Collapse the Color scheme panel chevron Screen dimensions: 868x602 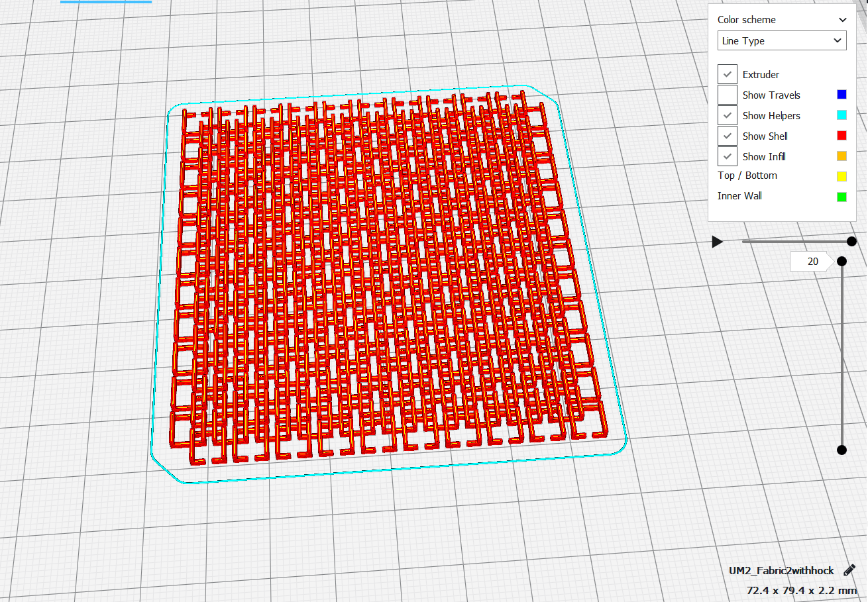point(842,20)
